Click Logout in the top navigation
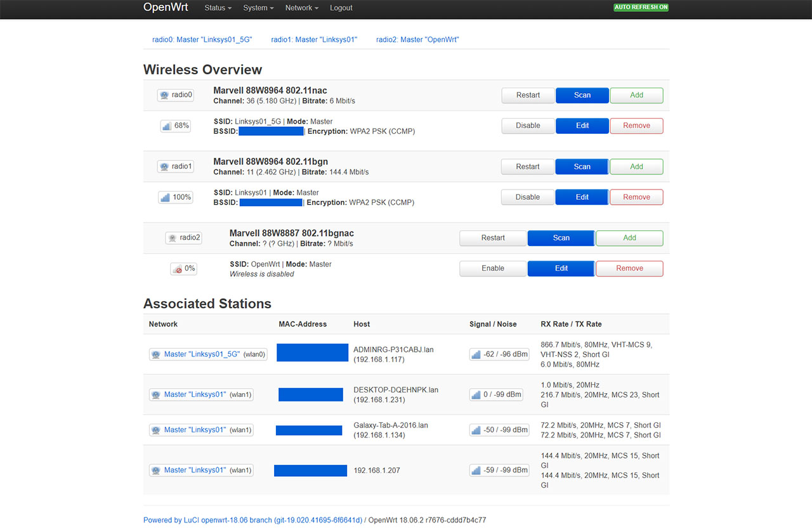Screen dimensions: 812x532 pos(341,8)
